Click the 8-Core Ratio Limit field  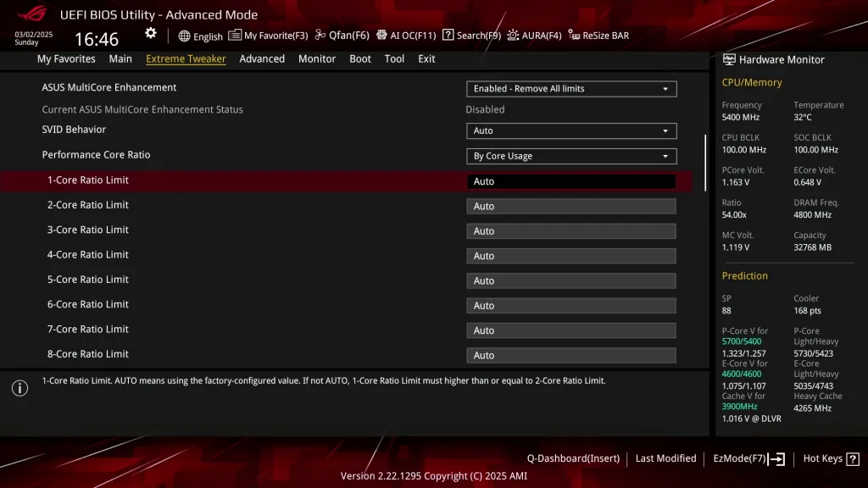coord(571,355)
